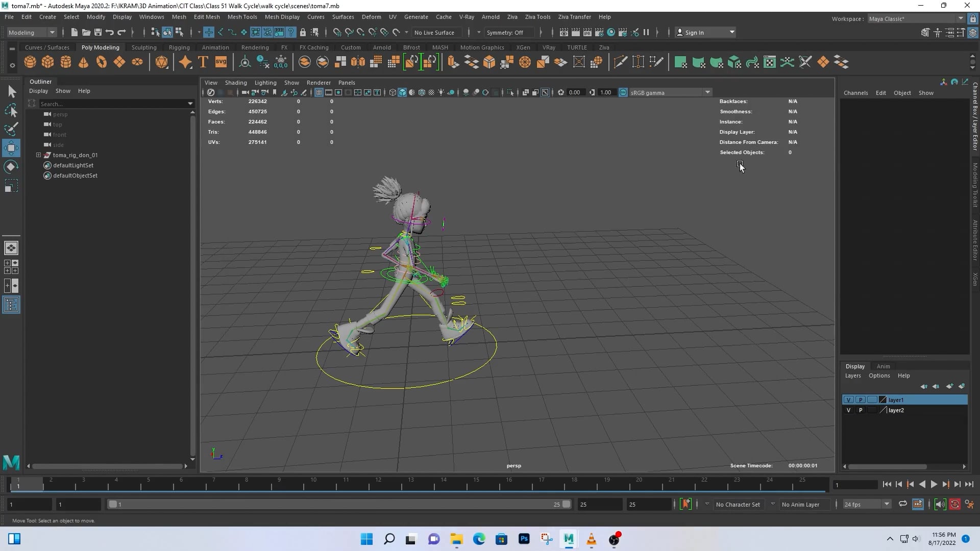This screenshot has height=551, width=980.
Task: Activate the Rotate tool in the toolbox
Action: point(11,167)
